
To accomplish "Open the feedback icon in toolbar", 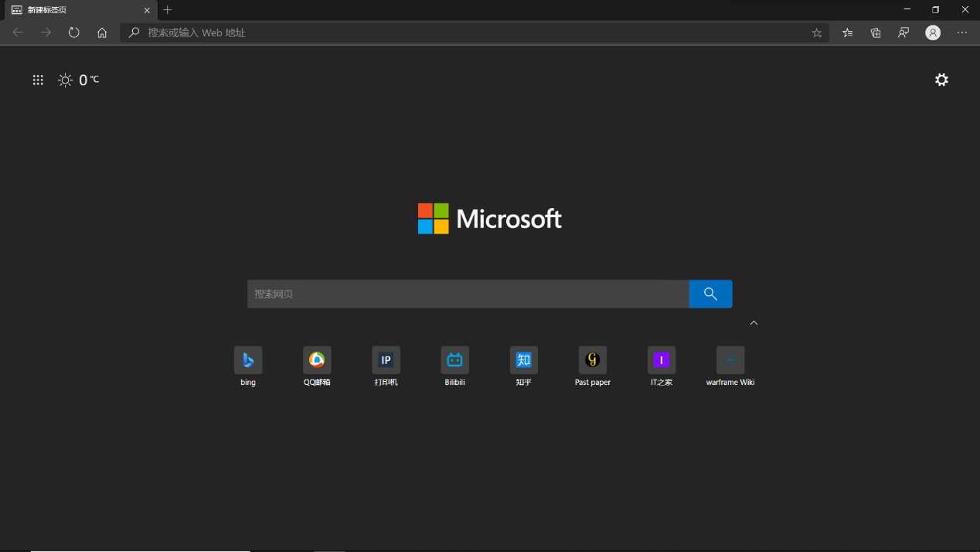I will (x=903, y=32).
